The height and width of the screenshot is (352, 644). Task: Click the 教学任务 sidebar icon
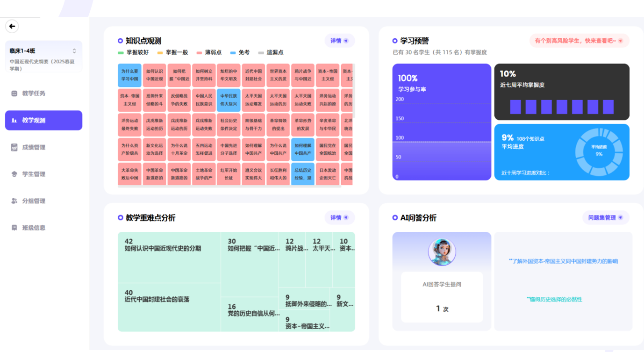coord(14,93)
